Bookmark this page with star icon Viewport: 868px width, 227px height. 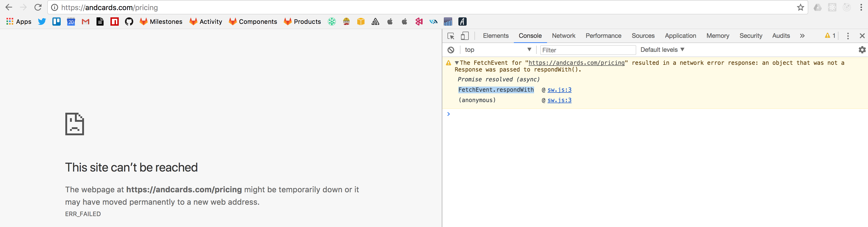[x=801, y=8]
